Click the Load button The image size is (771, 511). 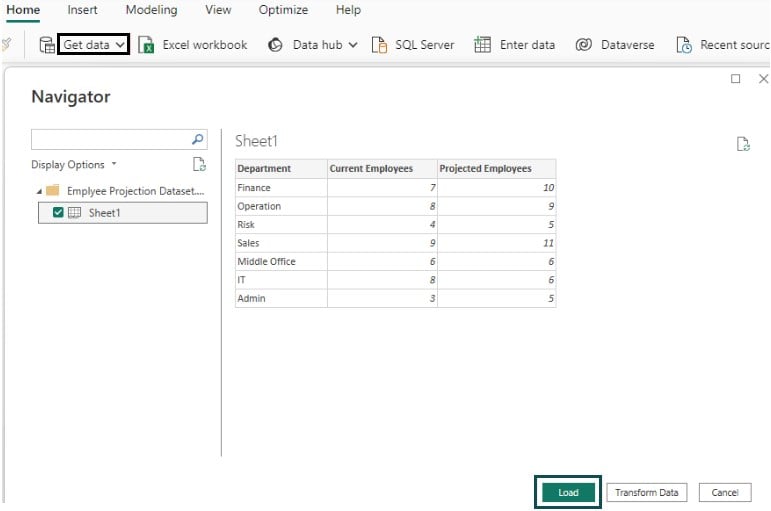pyautogui.click(x=568, y=492)
